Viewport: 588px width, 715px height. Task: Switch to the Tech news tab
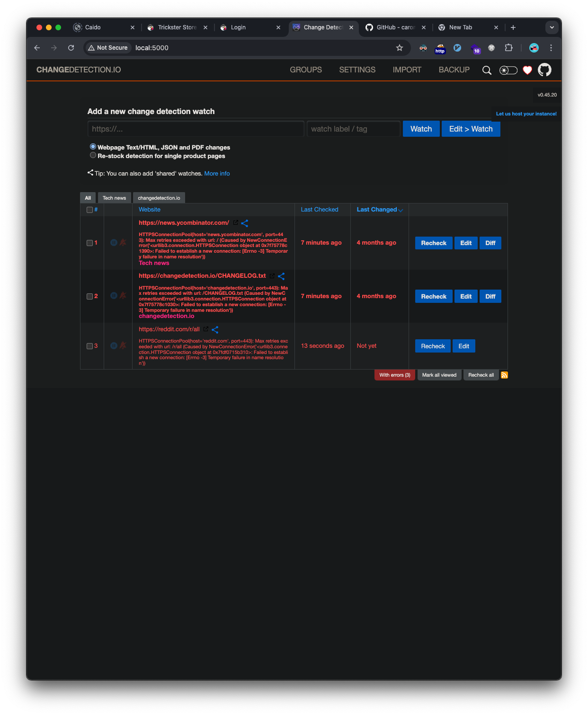(114, 198)
